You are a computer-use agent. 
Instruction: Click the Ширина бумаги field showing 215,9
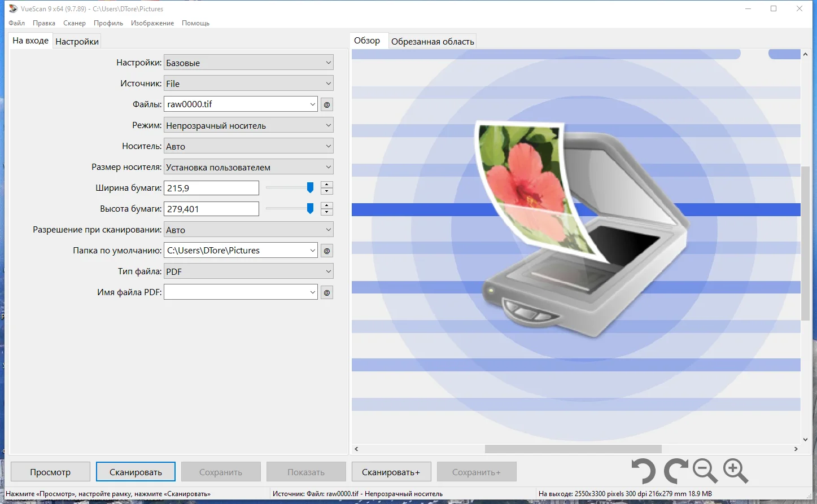click(x=211, y=188)
